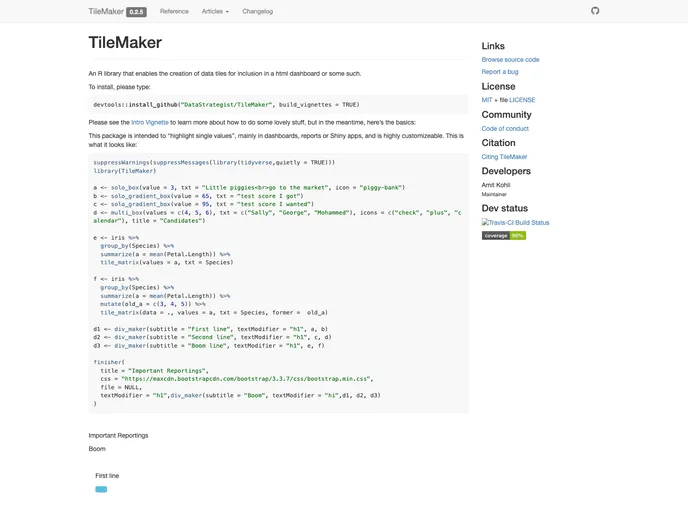Click the code line starting 'a <- solo_box'
The width and height of the screenshot is (688, 512).
point(249,188)
